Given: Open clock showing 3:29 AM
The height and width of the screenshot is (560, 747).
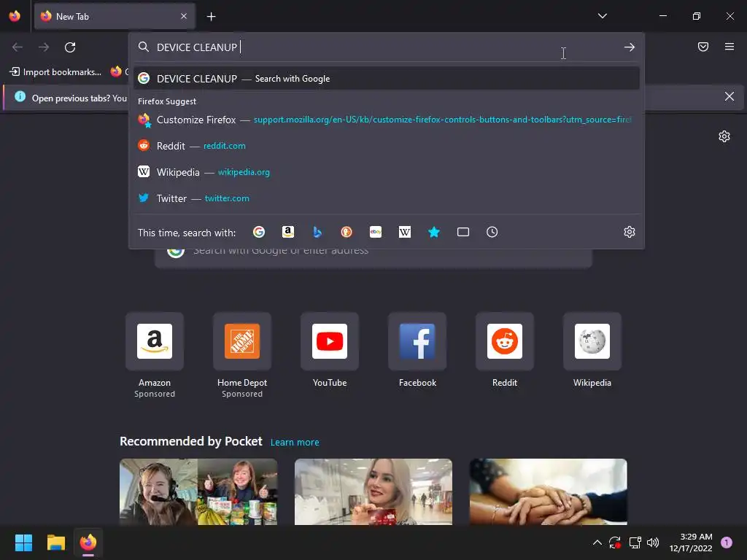Looking at the screenshot, I should pyautogui.click(x=691, y=542).
